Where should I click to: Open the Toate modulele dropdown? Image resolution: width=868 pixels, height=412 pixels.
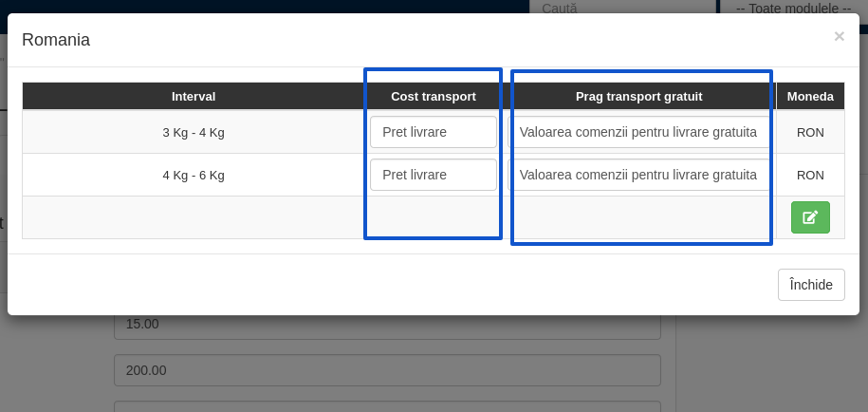[793, 8]
